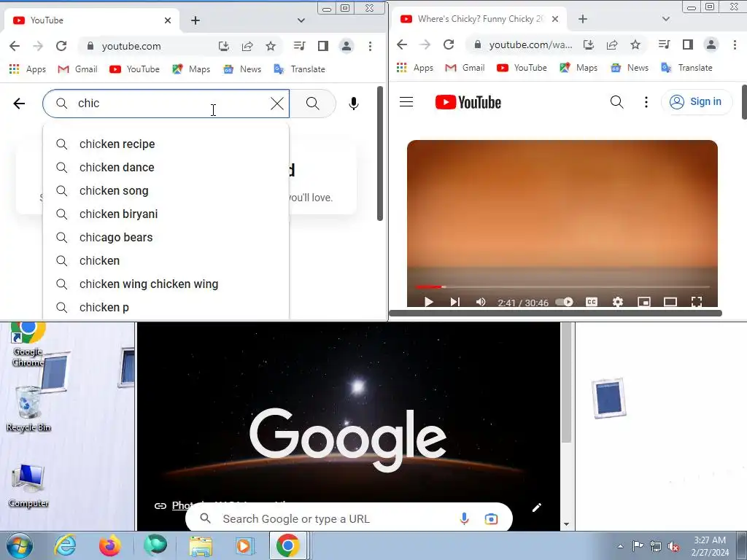Click the customize pencil icon on Google page
This screenshot has height=560, width=747.
coord(536,507)
